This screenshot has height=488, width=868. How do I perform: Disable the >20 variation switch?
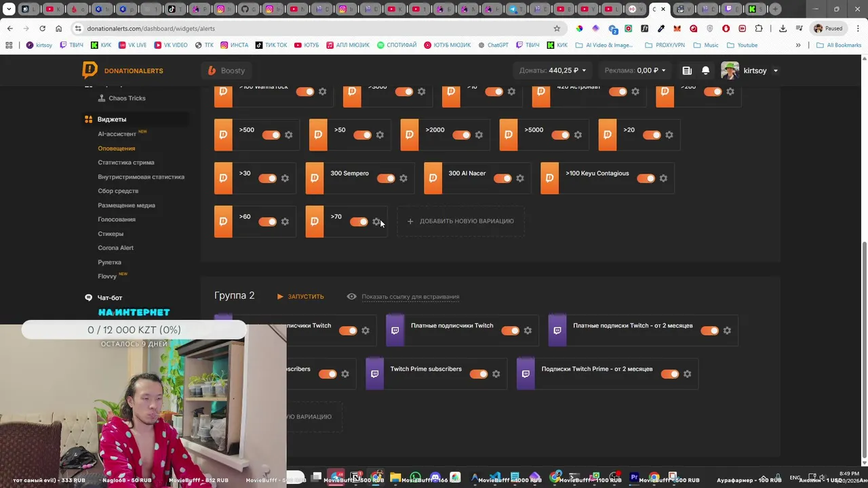coord(652,135)
